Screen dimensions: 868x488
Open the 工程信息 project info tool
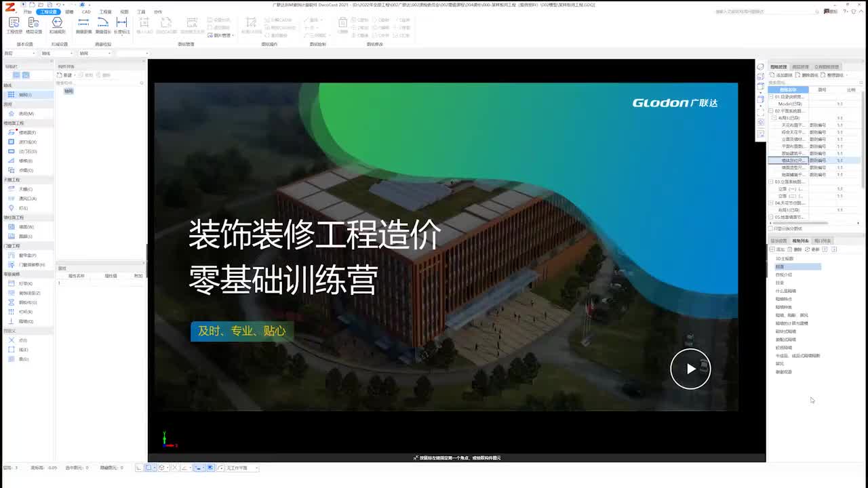click(14, 26)
